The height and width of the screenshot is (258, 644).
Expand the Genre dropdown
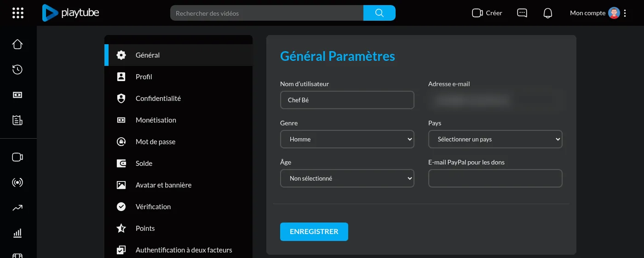pos(347,139)
